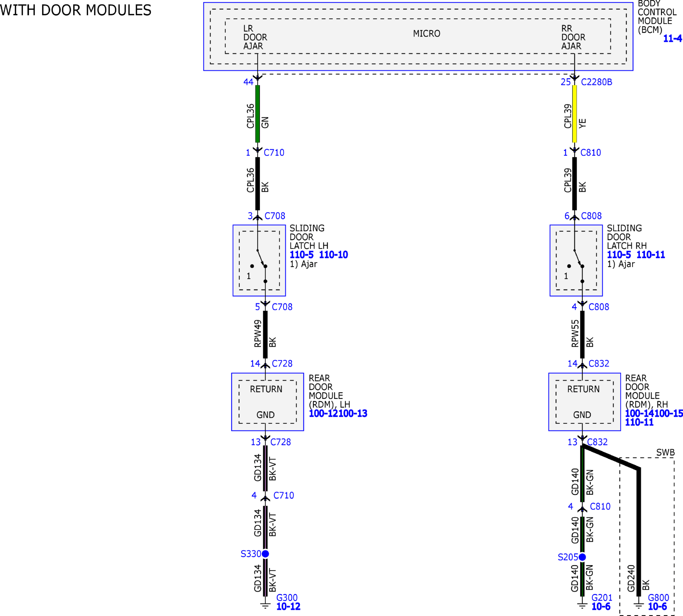Select RETURN text in Rear Door Module RH
The height and width of the screenshot is (616, 683).
point(583,389)
